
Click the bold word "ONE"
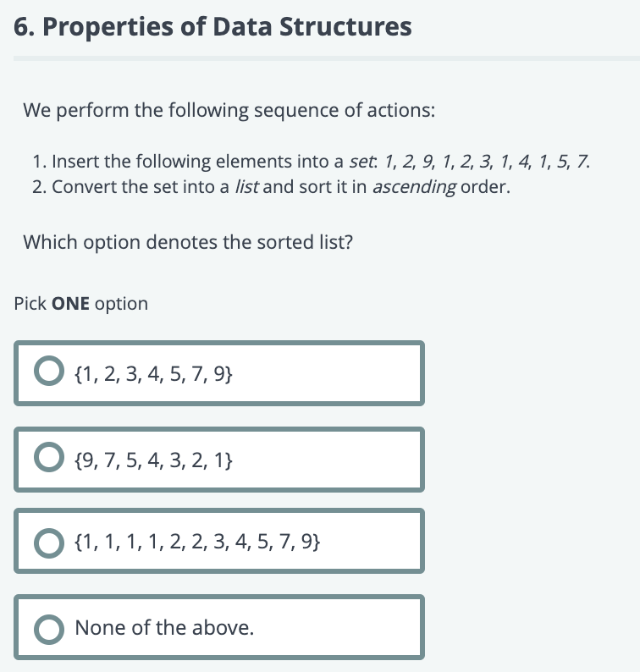click(71, 304)
